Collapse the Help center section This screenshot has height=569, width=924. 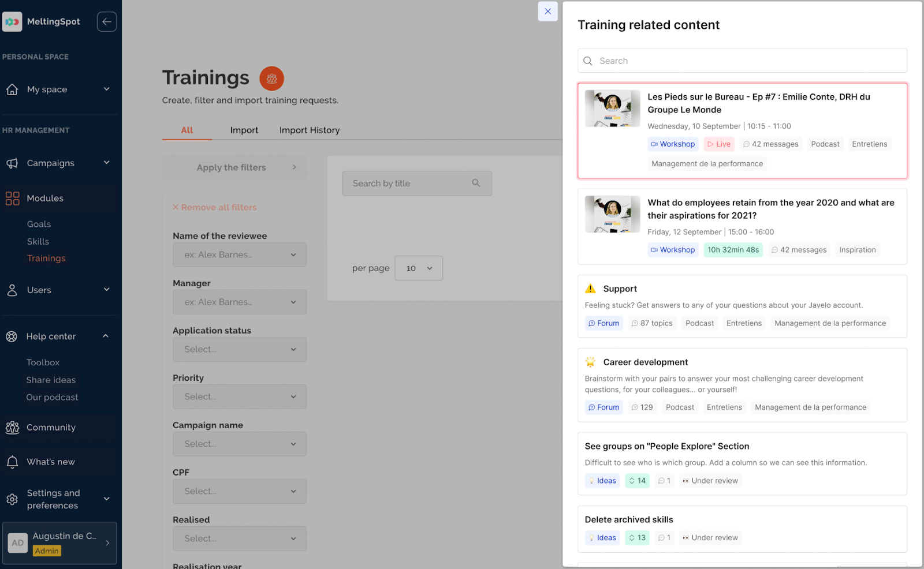pyautogui.click(x=106, y=336)
